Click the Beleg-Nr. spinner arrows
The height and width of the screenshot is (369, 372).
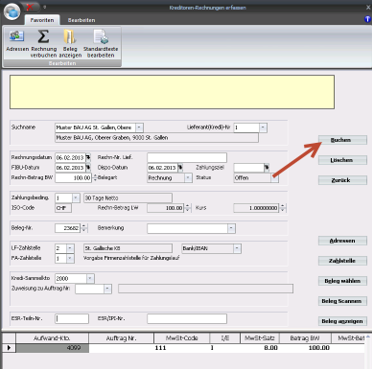click(84, 228)
